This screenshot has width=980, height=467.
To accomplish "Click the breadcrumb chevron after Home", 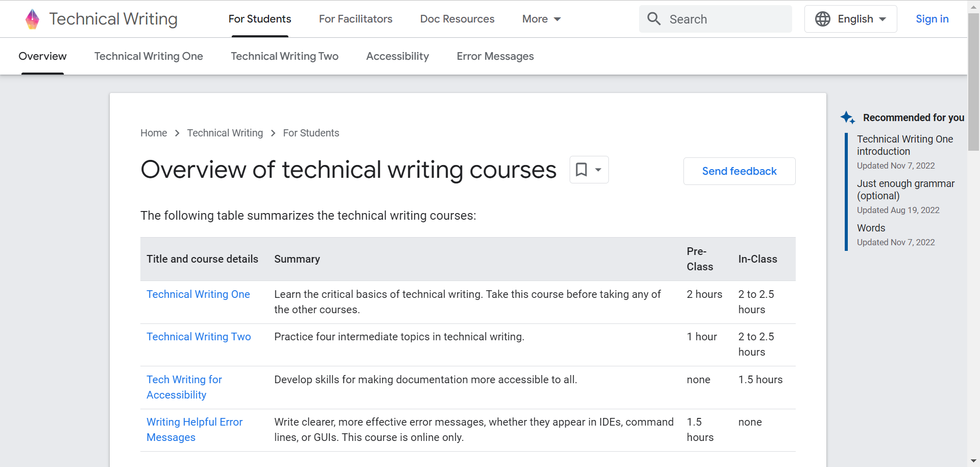I will coord(177,133).
